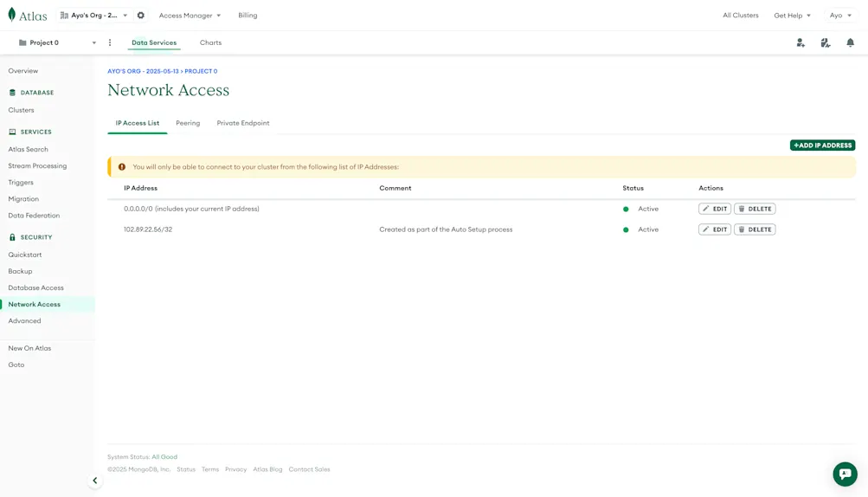The height and width of the screenshot is (497, 868).
Task: Open organization settings gear icon
Action: coord(140,16)
